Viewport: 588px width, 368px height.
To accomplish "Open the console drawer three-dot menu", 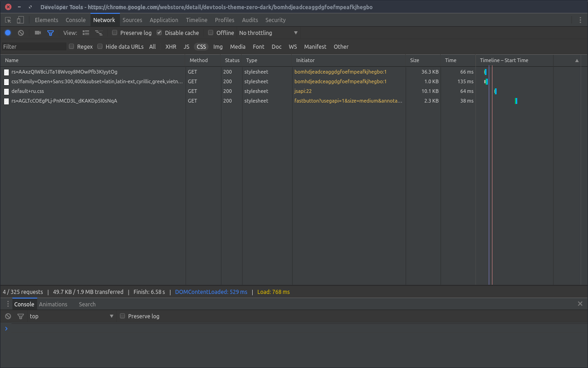I will [x=8, y=304].
